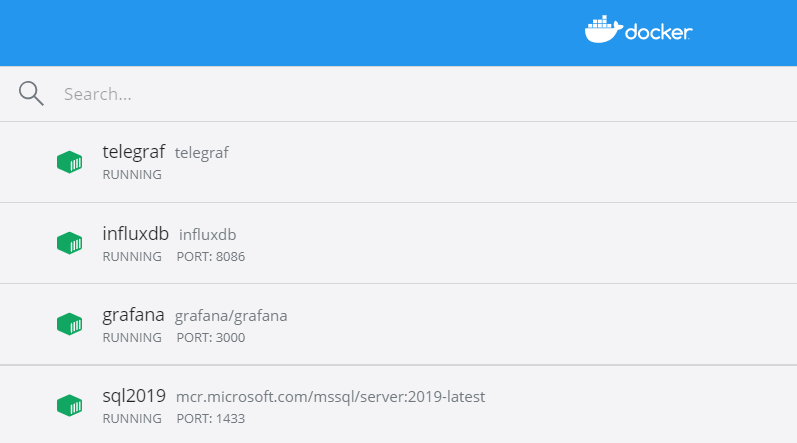The height and width of the screenshot is (443, 797).
Task: Click the RUNNING status of sql2019
Action: coord(132,419)
